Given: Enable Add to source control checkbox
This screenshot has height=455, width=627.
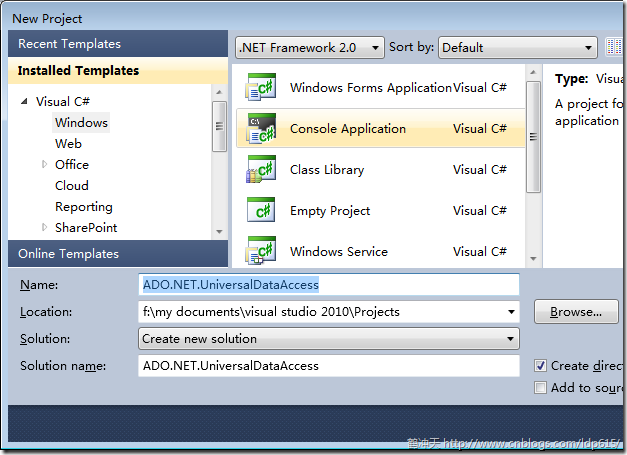Looking at the screenshot, I should [540, 387].
